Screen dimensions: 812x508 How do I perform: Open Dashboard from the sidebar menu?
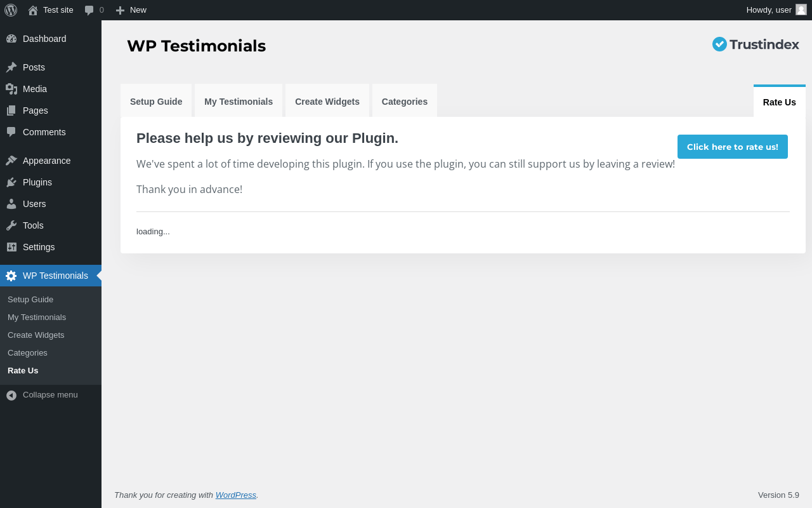click(x=51, y=39)
